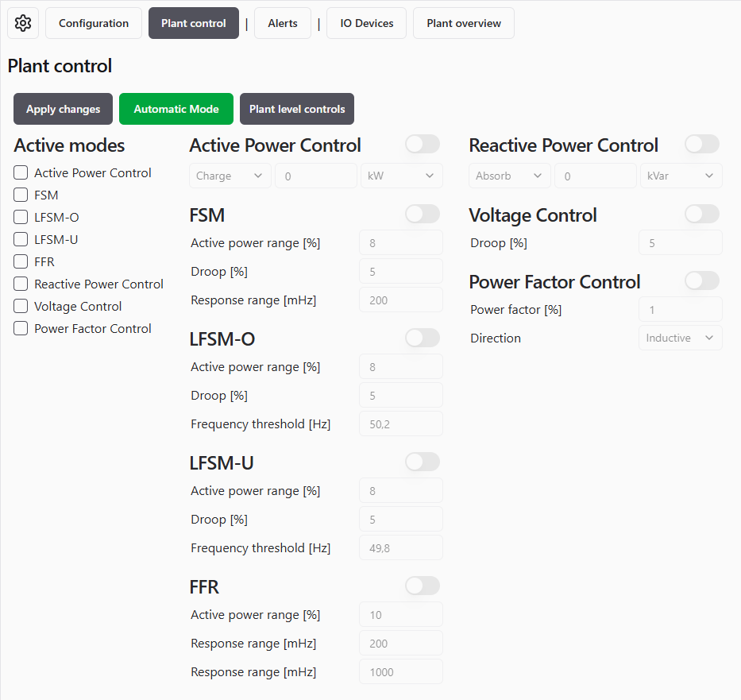Open the kW unit dropdown
The width and height of the screenshot is (741, 700).
click(402, 176)
